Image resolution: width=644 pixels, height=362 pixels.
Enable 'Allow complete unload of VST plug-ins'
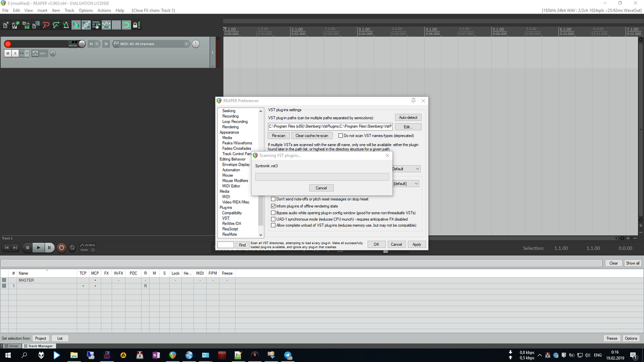point(273,226)
